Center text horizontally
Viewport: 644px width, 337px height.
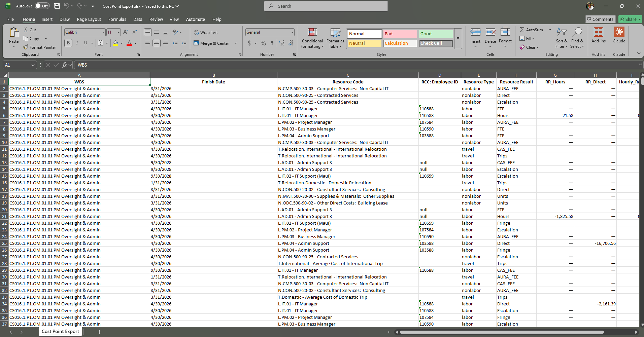click(x=157, y=43)
